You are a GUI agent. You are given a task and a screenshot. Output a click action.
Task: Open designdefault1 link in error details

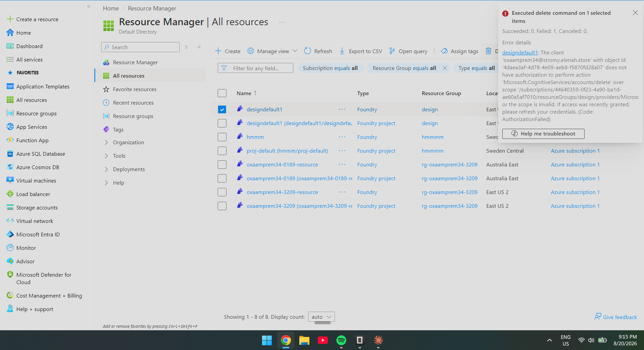[520, 53]
